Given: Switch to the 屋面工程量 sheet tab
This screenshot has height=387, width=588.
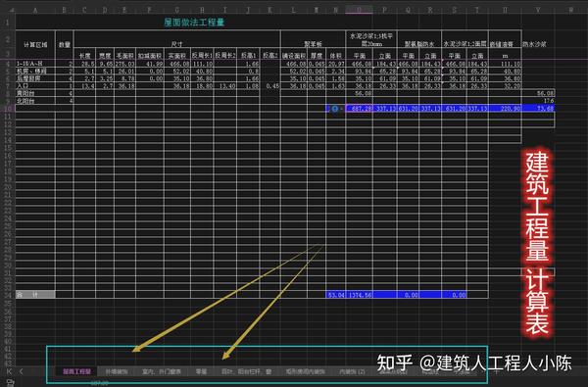Looking at the screenshot, I should pyautogui.click(x=76, y=371).
